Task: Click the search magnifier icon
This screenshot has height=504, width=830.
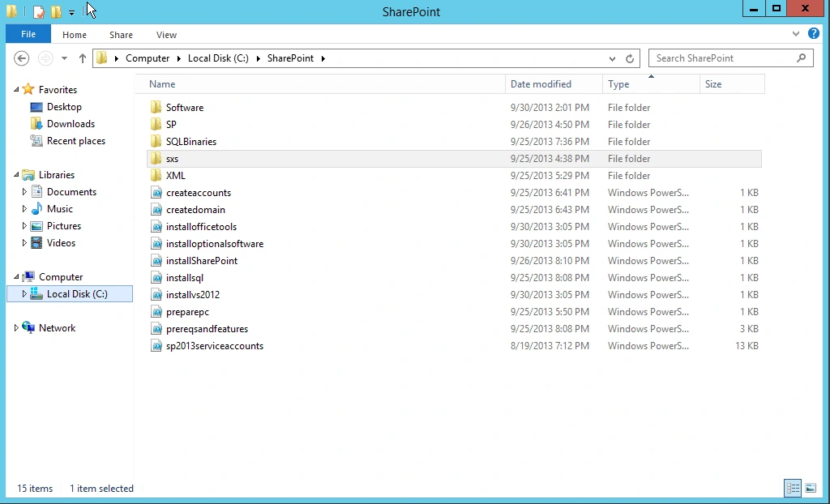Action: pyautogui.click(x=802, y=58)
